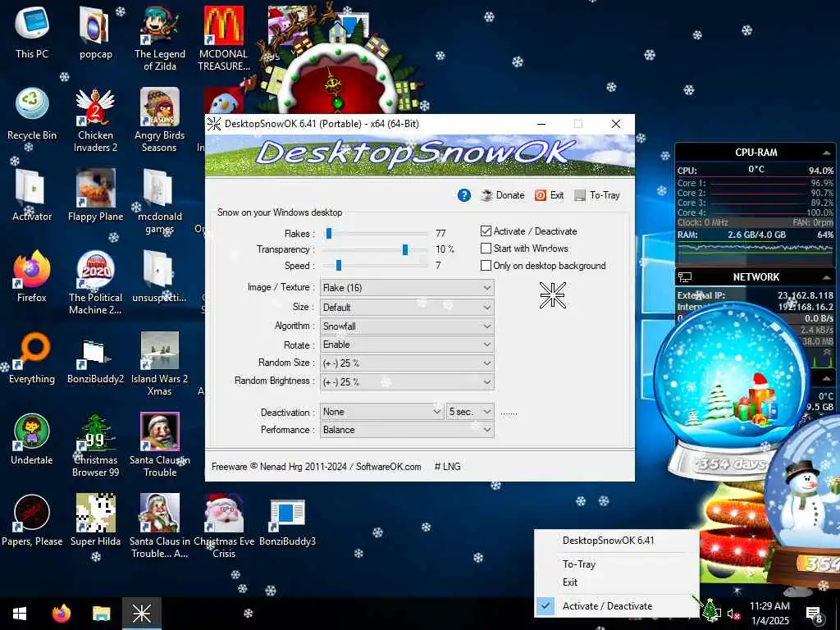Open the Size dropdown showing Default
840x630 pixels.
coord(407,308)
